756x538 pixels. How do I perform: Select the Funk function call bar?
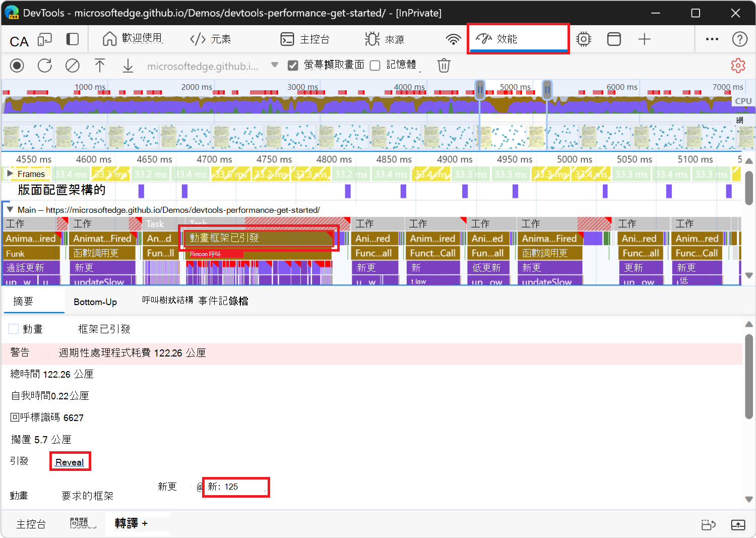pos(32,253)
